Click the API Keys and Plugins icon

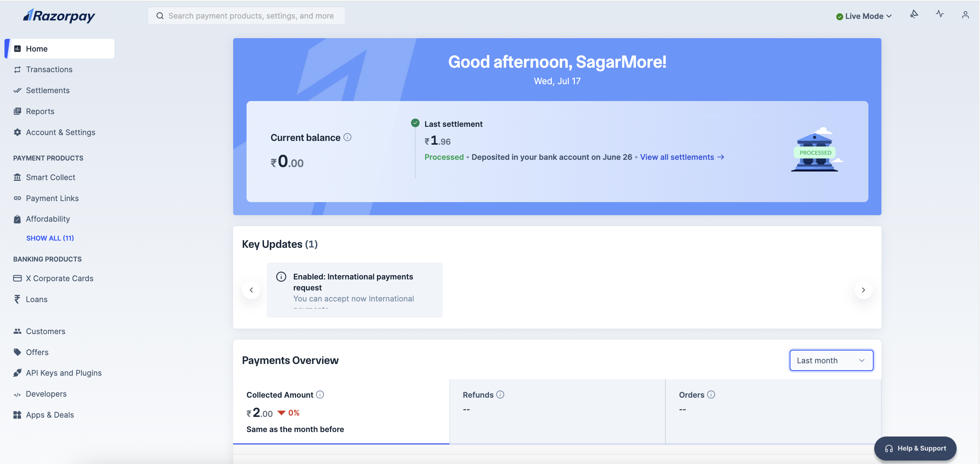click(x=18, y=373)
